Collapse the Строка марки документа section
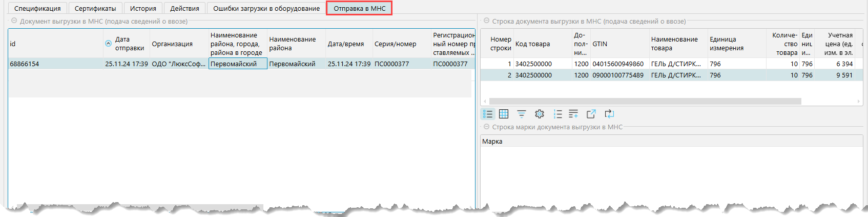The image size is (868, 217). pyautogui.click(x=486, y=127)
